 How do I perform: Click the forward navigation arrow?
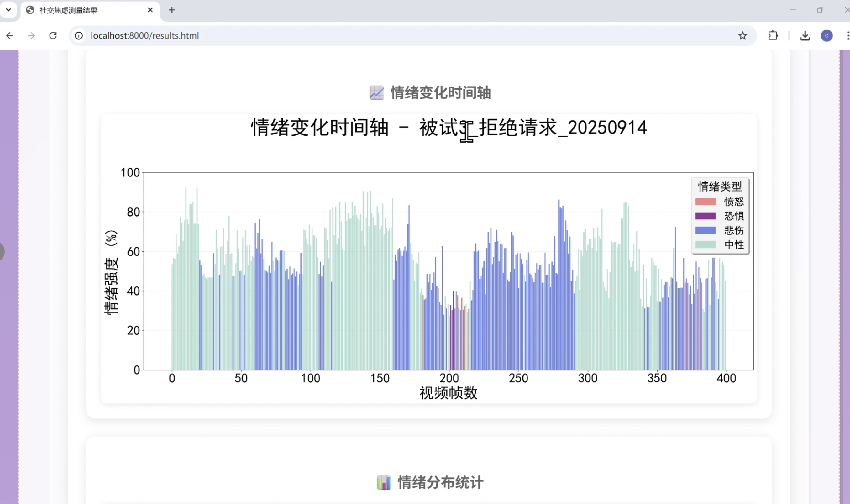31,36
